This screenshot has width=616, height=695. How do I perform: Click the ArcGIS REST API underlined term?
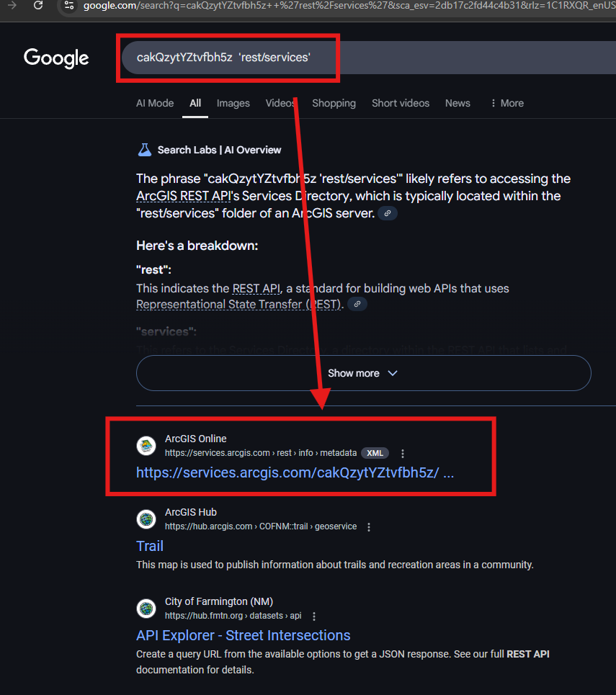tap(184, 196)
